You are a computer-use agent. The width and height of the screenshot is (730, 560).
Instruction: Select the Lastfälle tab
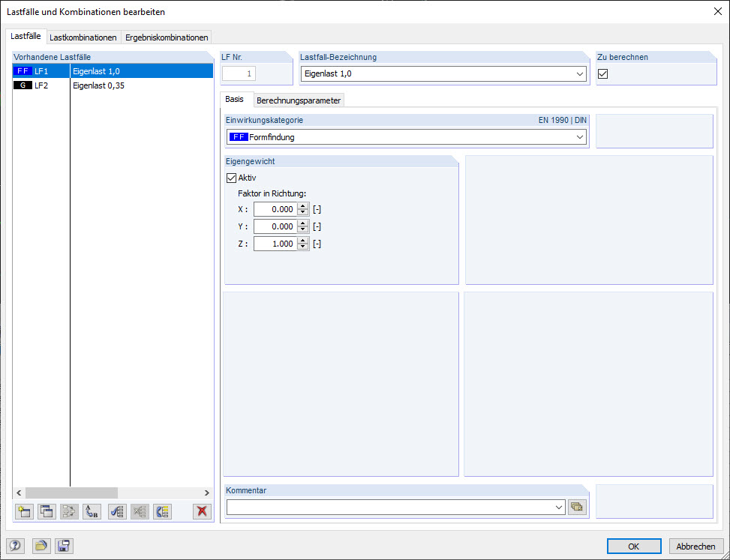click(26, 36)
